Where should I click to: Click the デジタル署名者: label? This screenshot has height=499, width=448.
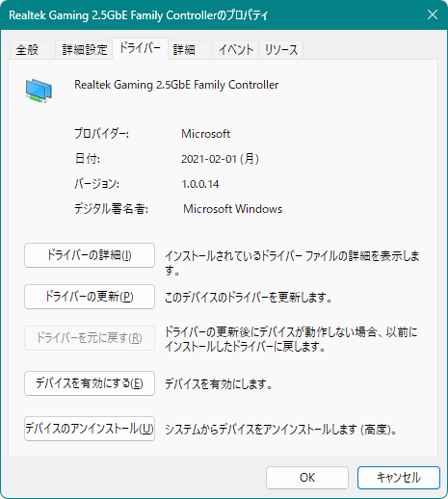point(112,209)
